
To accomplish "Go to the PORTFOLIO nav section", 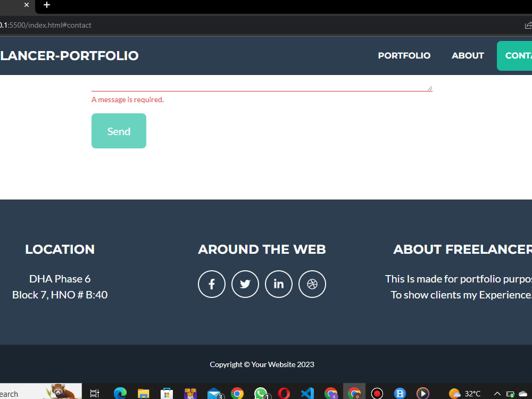I will point(404,56).
